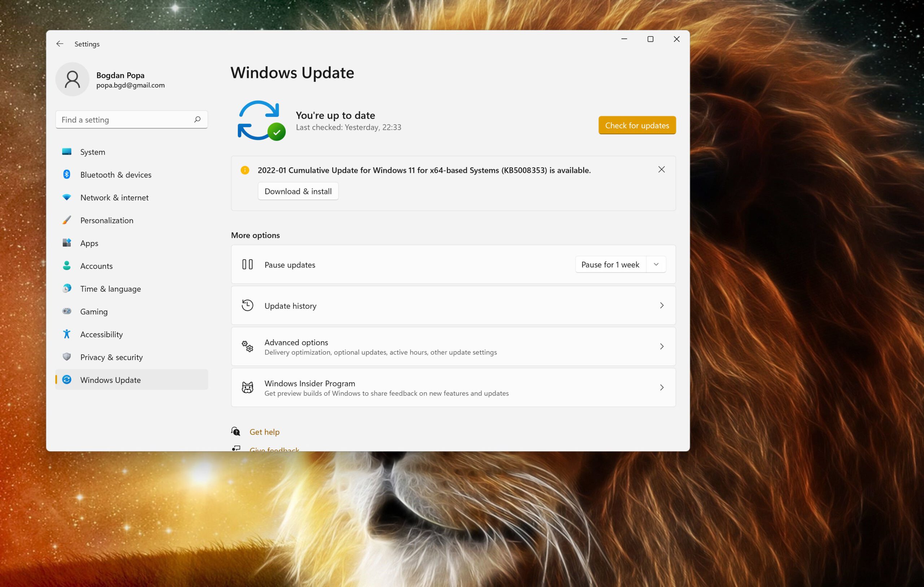Viewport: 924px width, 587px height.
Task: Open Update history row
Action: [453, 305]
